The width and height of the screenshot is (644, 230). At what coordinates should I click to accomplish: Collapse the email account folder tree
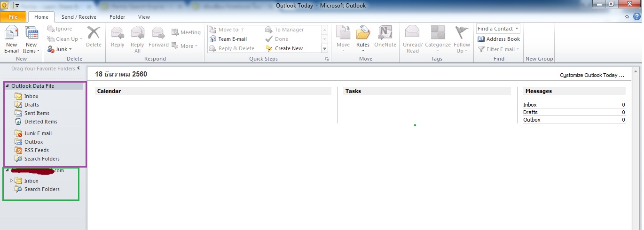(8, 171)
